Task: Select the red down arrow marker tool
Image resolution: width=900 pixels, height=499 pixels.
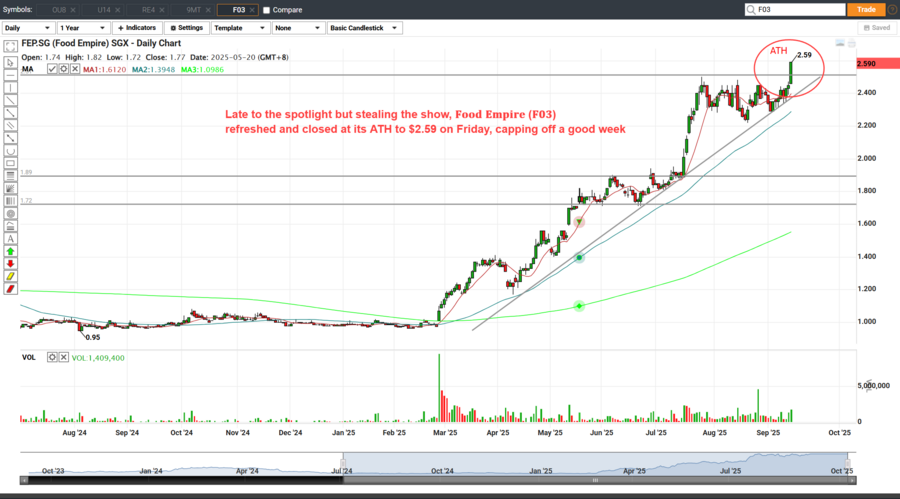Action: [x=10, y=264]
